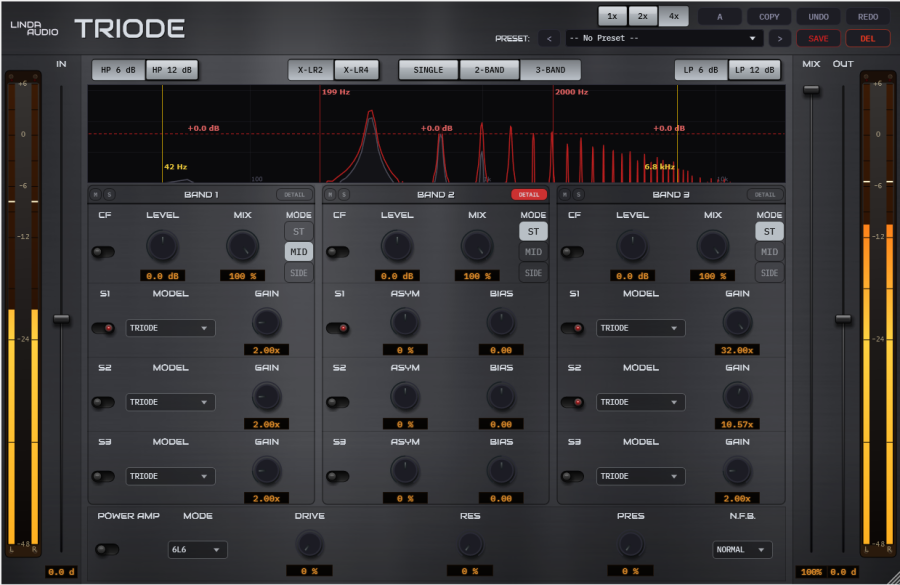Click the Band 3 S1 GAIN knob
This screenshot has height=585, width=900.
point(737,323)
